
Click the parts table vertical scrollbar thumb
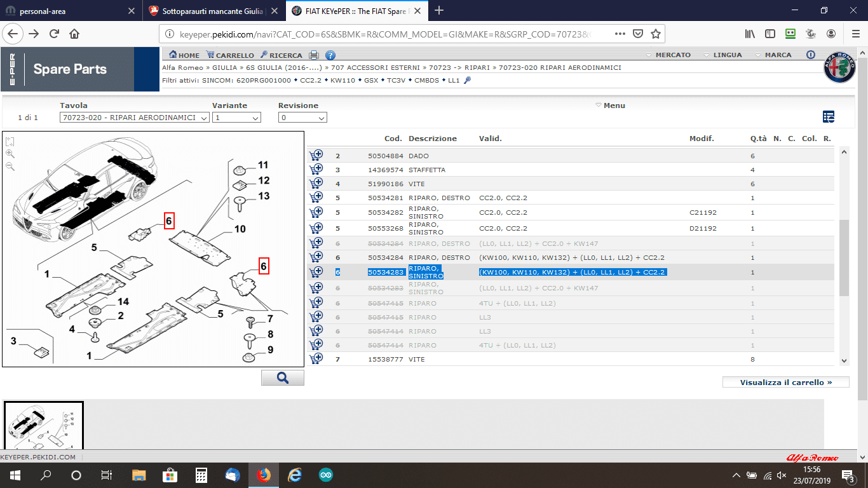844,258
